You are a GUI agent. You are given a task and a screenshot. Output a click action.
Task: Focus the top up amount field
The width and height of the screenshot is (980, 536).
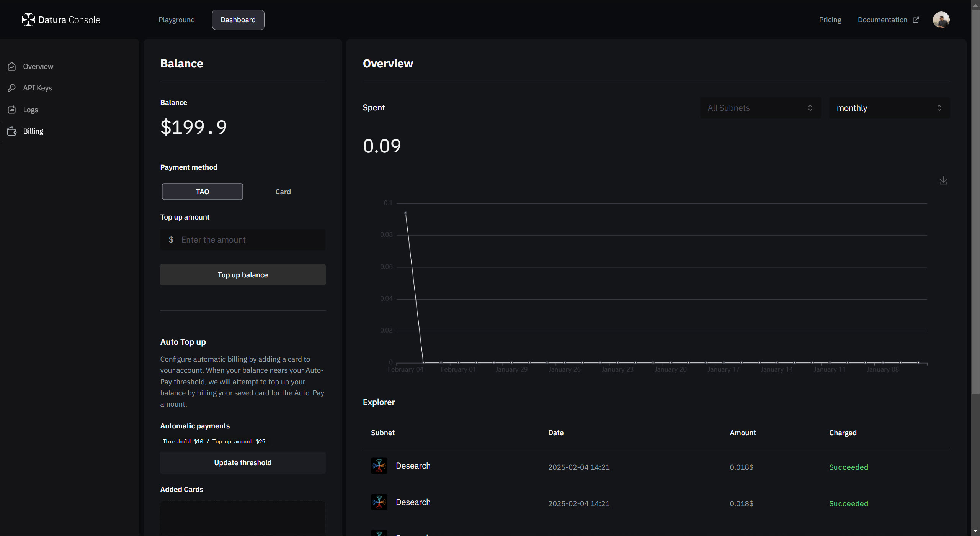click(249, 240)
